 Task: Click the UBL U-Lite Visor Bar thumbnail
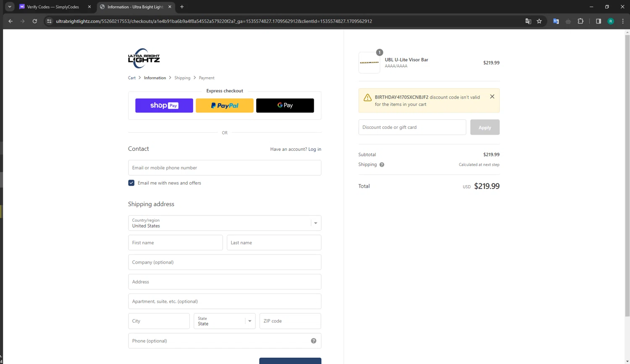point(369,63)
